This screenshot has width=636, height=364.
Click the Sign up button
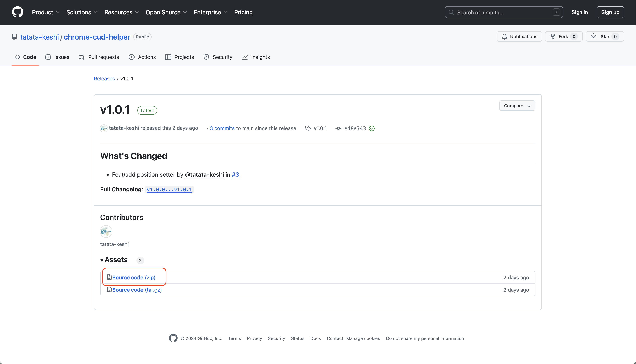(610, 12)
